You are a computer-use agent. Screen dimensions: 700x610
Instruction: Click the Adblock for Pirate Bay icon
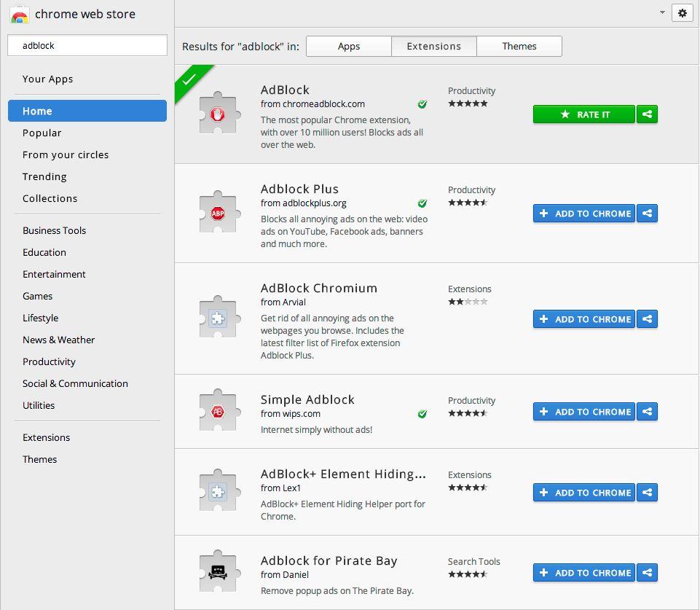(219, 571)
